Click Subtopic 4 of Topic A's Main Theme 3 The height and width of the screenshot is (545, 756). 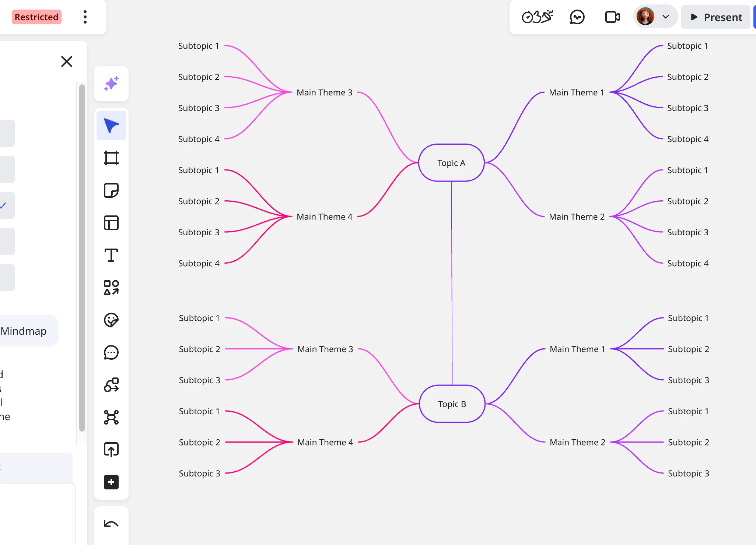click(x=199, y=139)
